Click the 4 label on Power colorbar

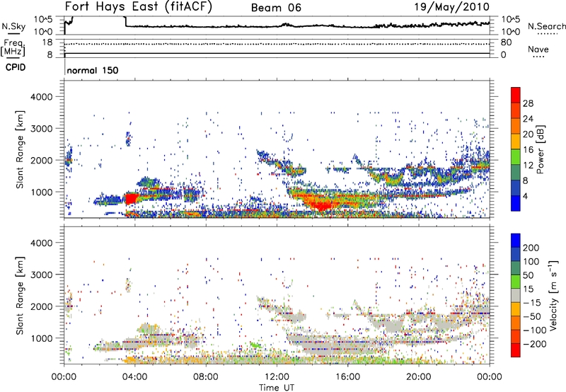[x=526, y=196]
